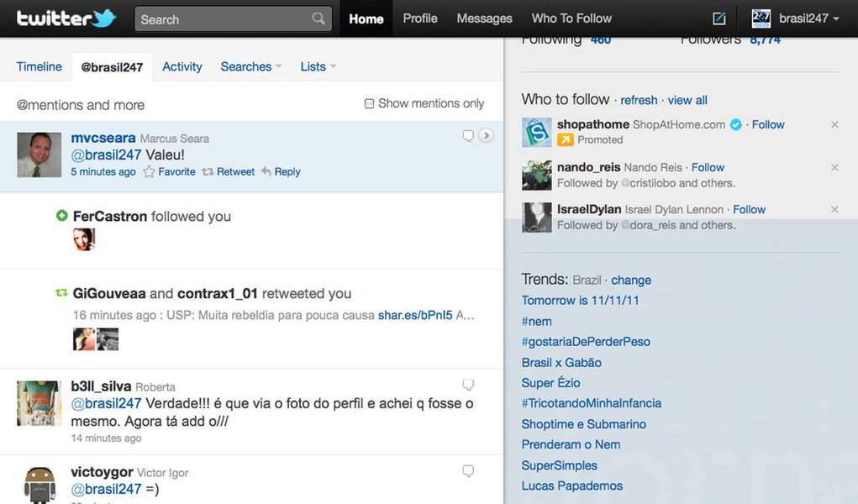Open Messages in top navigation
The image size is (858, 504).
(x=484, y=18)
